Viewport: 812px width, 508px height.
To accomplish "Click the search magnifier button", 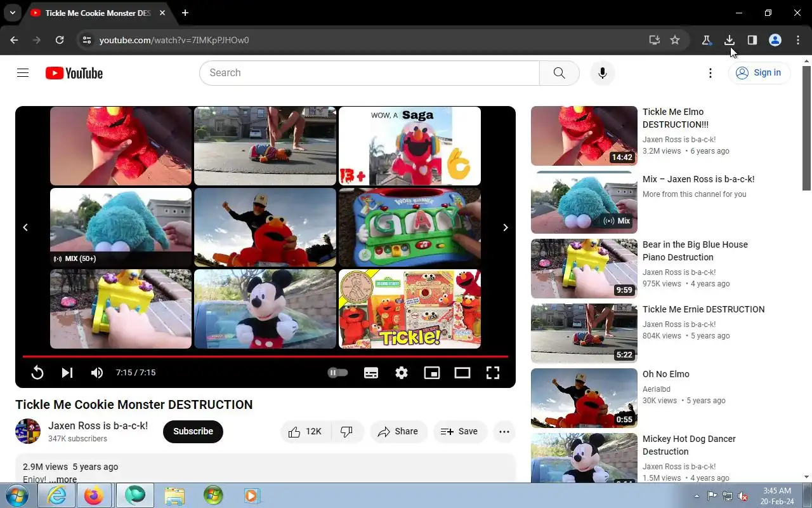I will [559, 73].
